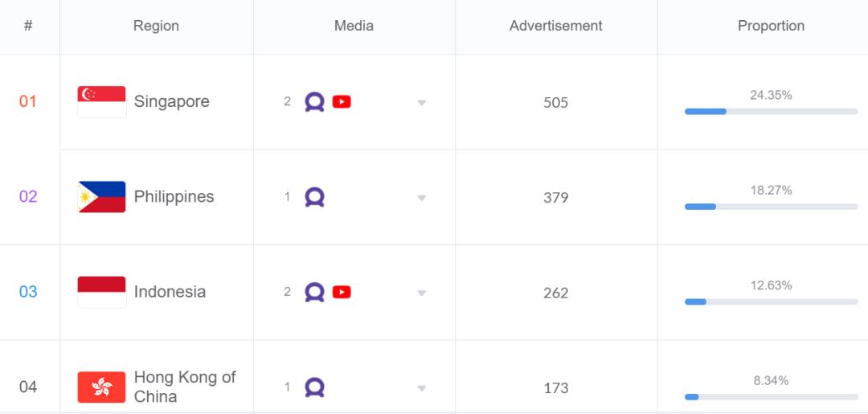
Task: Click the Indonesia flag icon
Action: pyautogui.click(x=102, y=293)
